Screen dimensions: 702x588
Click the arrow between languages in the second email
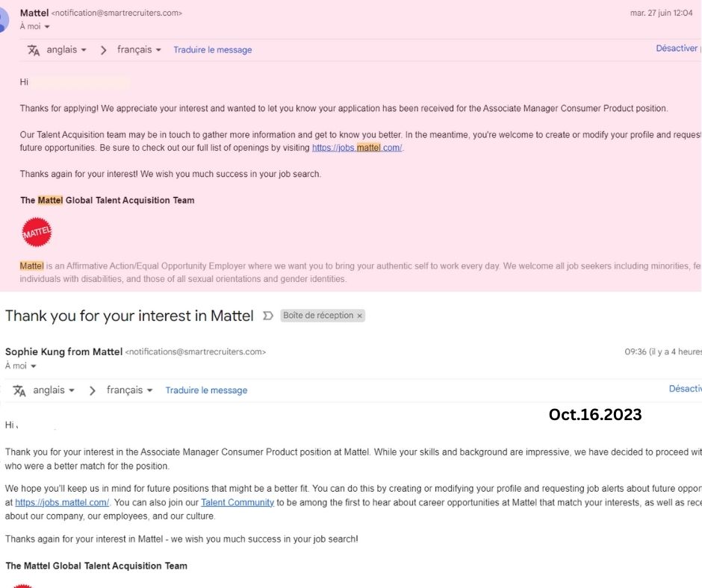tap(92, 391)
